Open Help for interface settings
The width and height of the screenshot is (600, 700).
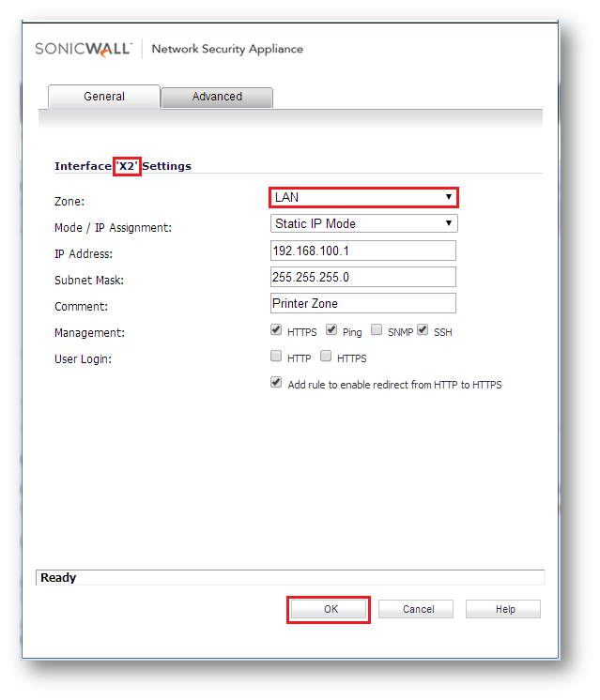point(504,609)
